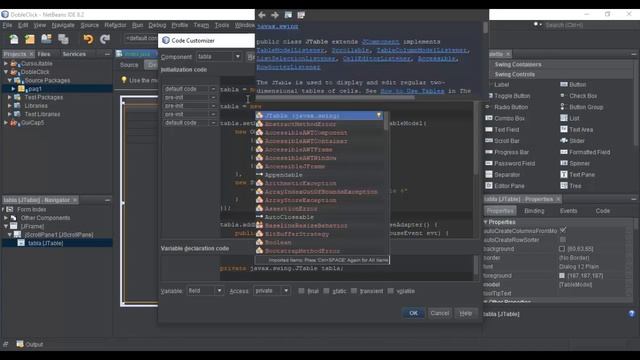Click the back arrow in documentation popup
Image resolution: width=640 pixels, height=360 pixels.
tap(262, 15)
